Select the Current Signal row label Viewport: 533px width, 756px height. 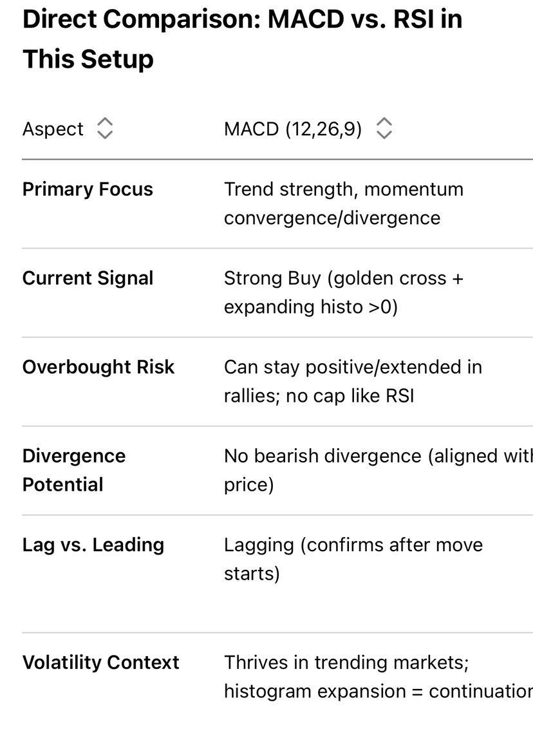[88, 278]
